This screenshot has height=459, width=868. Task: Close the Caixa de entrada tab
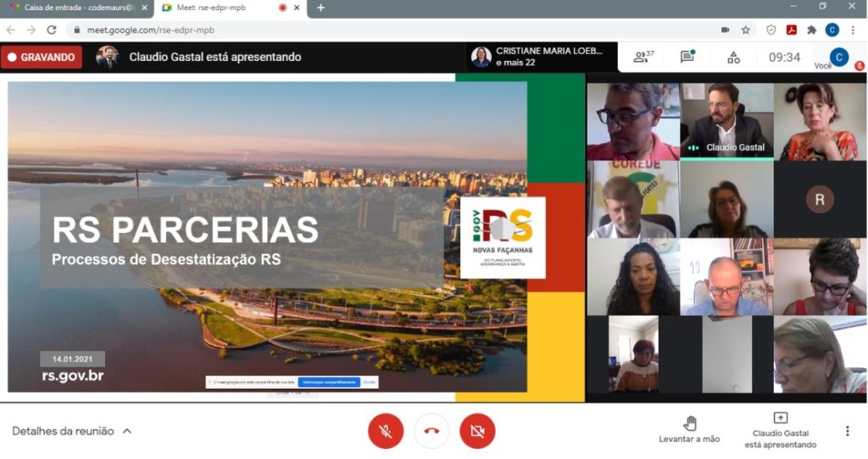[x=144, y=8]
